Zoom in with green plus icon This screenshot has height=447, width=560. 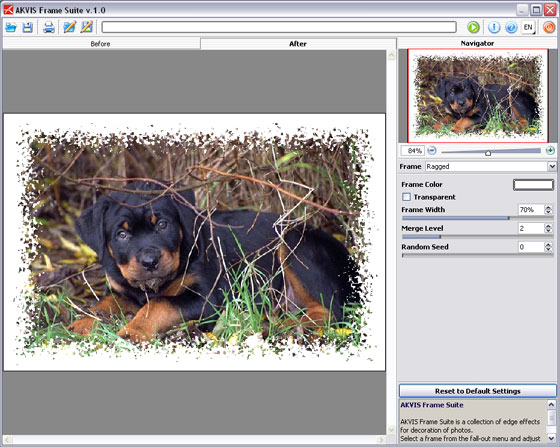[x=550, y=150]
